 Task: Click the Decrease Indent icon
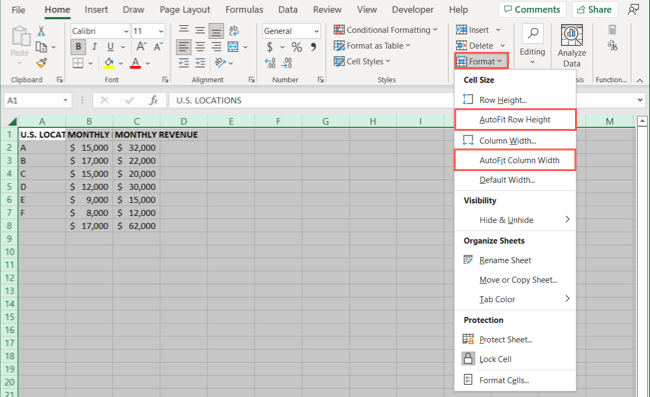pos(184,63)
